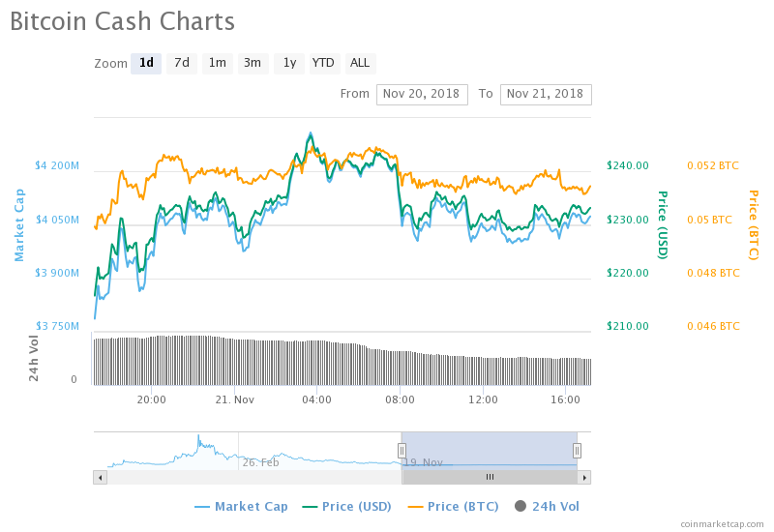Click the 16:00 axis label
The image size is (774, 532).
tap(566, 399)
